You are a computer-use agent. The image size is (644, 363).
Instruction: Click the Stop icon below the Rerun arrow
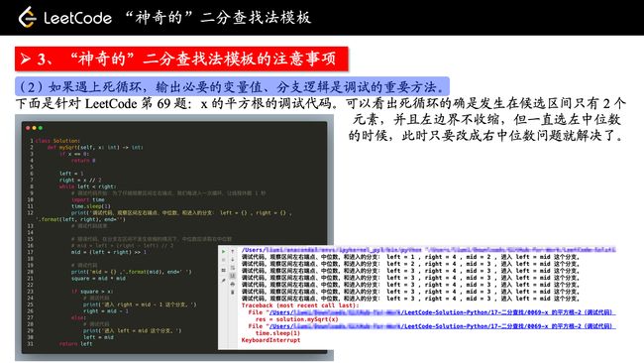point(224,260)
